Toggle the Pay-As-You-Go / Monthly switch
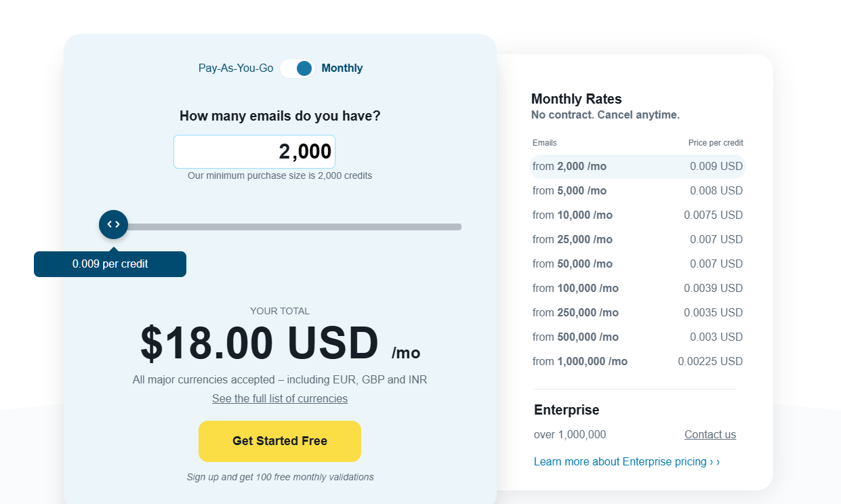This screenshot has height=504, width=841. [x=298, y=68]
